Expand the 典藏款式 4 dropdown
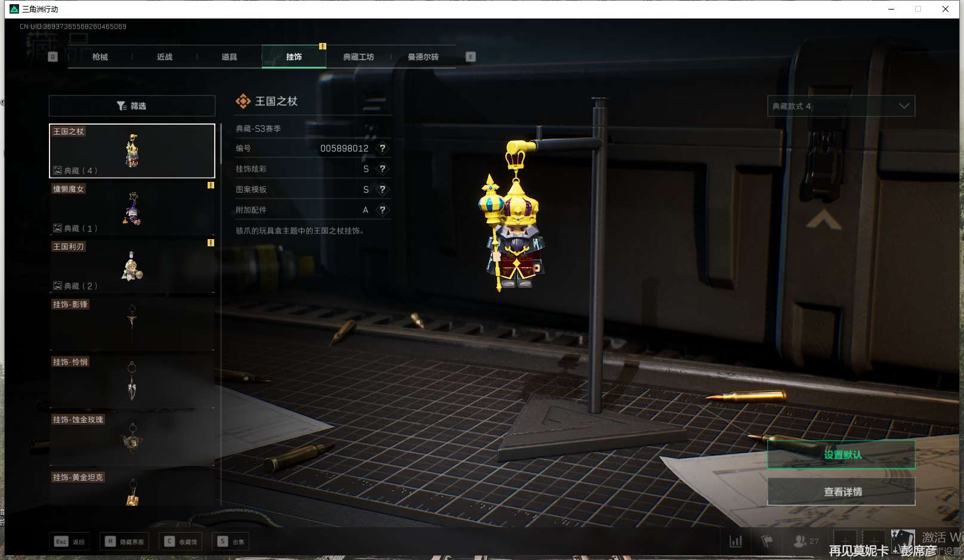Image resolution: width=964 pixels, height=560 pixels. 841,106
